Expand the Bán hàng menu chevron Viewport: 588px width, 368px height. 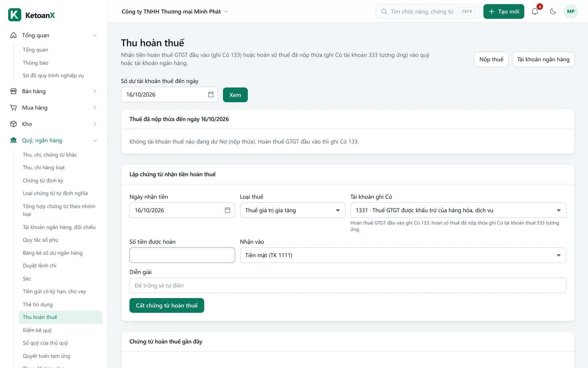(x=95, y=91)
